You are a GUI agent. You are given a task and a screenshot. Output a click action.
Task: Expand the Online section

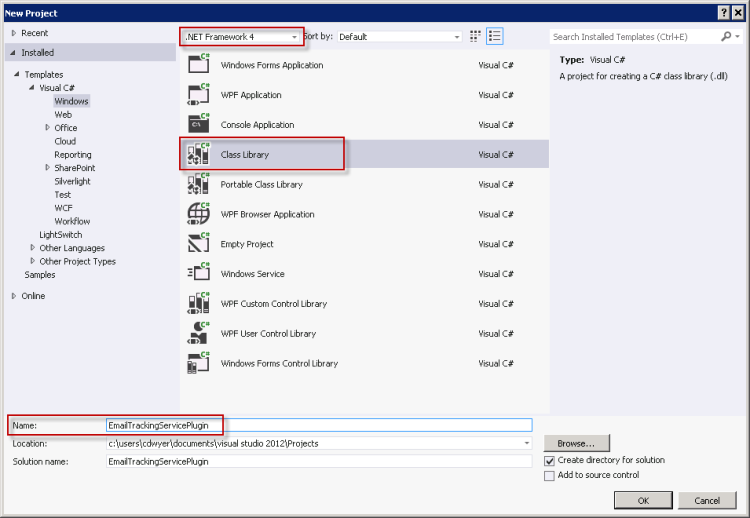tap(14, 296)
